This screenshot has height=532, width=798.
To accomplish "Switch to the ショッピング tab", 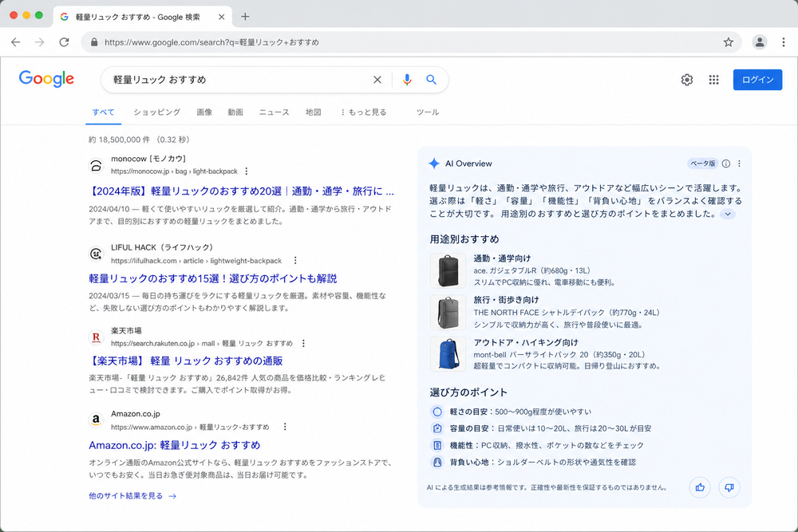I will tap(156, 112).
